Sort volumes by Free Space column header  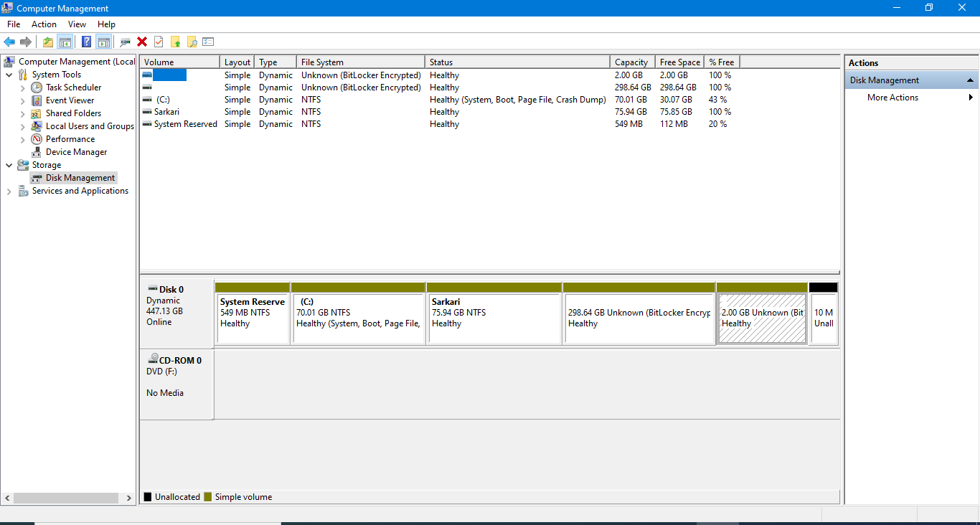[x=679, y=62]
